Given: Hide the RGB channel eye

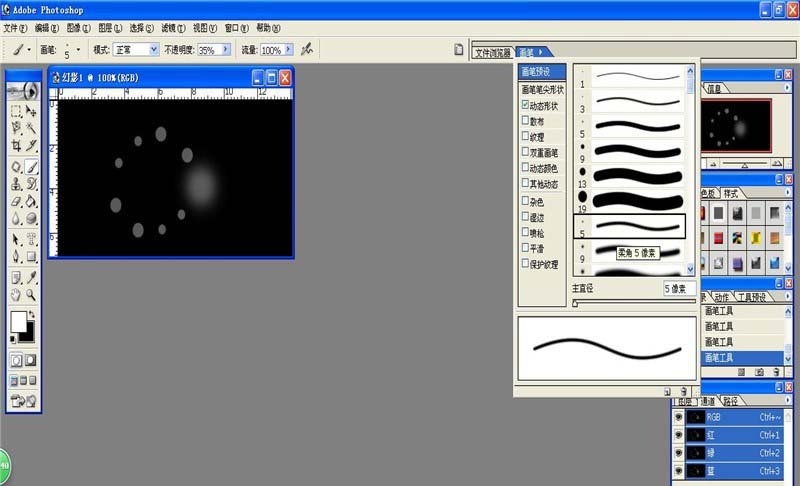Looking at the screenshot, I should 679,417.
